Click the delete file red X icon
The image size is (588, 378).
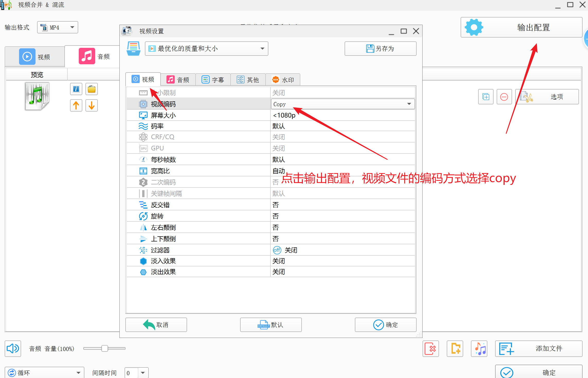(431, 349)
